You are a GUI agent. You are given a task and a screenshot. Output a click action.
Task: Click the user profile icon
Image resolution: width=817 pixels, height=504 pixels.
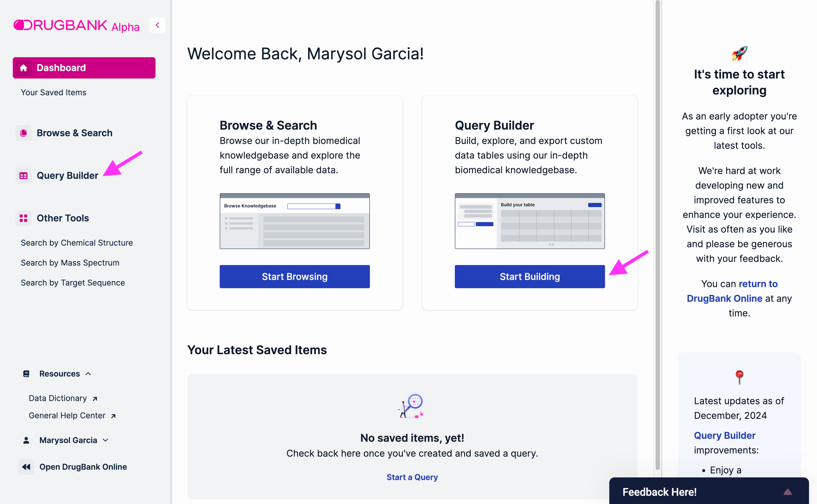tap(26, 440)
